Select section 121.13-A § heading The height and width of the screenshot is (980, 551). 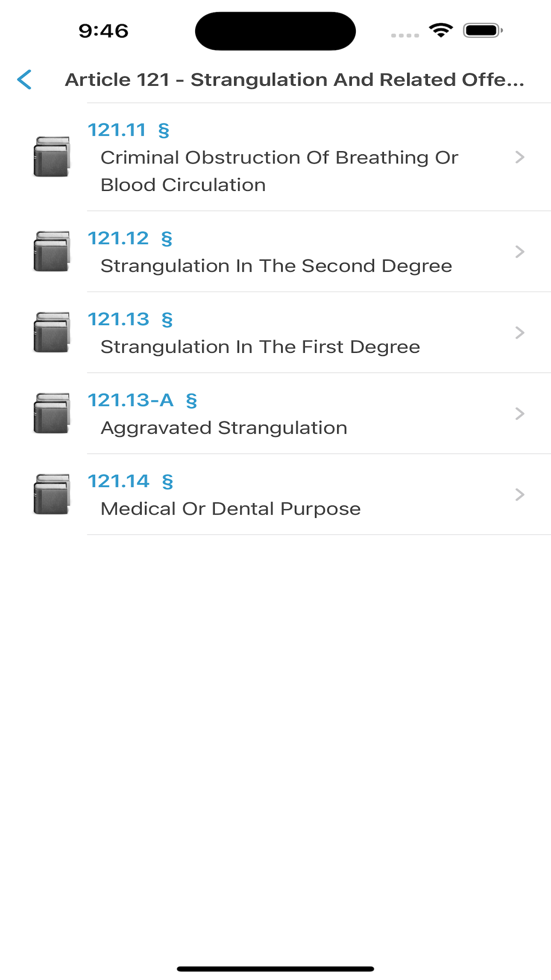(x=142, y=400)
